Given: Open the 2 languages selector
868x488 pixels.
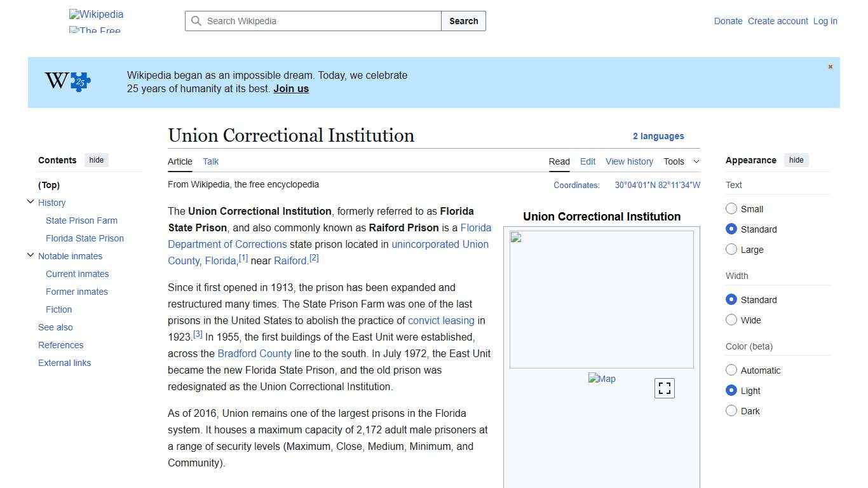Looking at the screenshot, I should pos(659,136).
